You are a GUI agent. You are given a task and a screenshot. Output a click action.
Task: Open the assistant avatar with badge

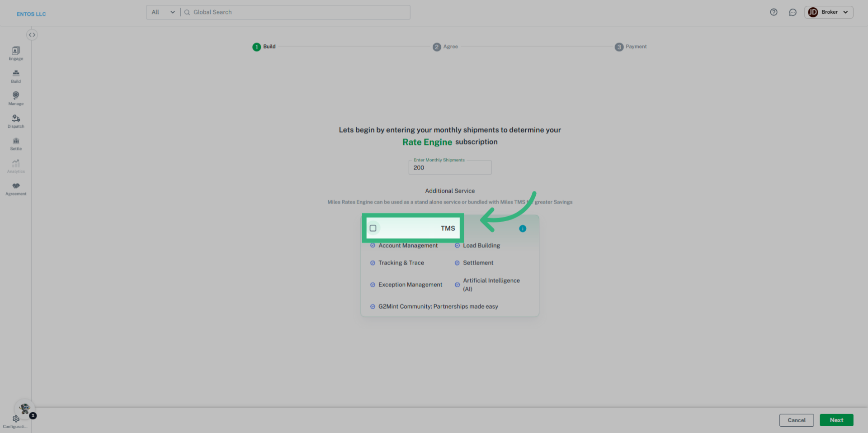click(x=25, y=409)
